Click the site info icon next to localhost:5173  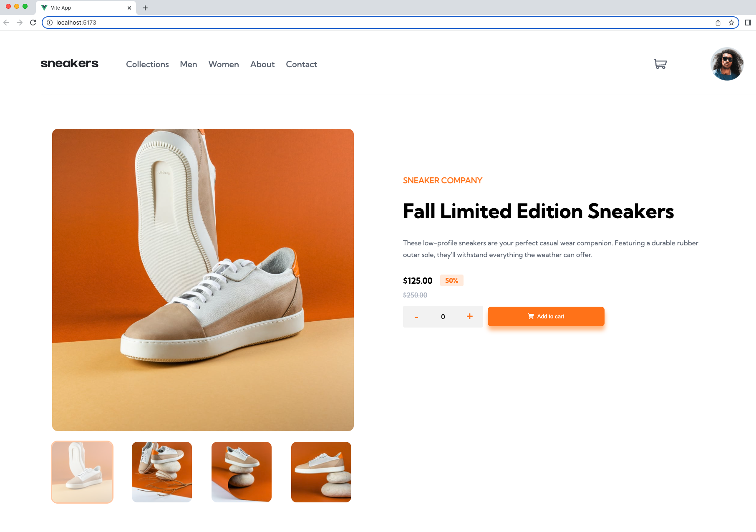[50, 23]
